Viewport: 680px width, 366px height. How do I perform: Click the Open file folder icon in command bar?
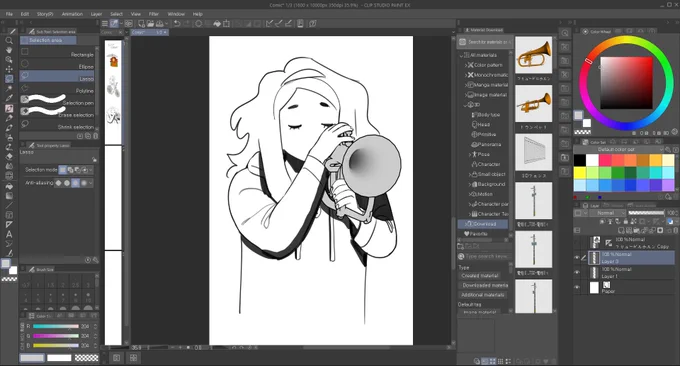coord(150,23)
